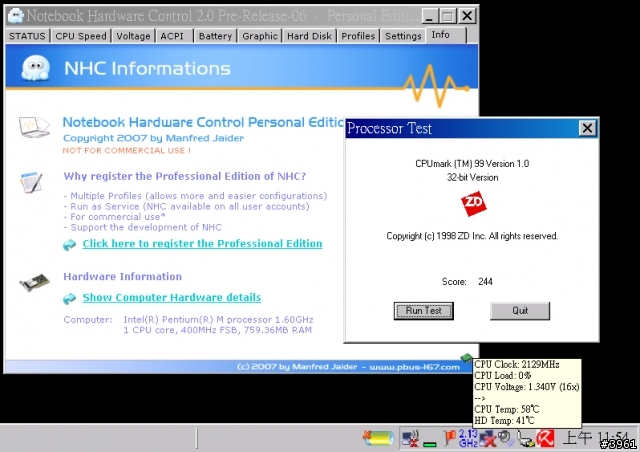Click the safely remove hardware tray icon
Screen dimensions: 640x452
(x=526, y=439)
